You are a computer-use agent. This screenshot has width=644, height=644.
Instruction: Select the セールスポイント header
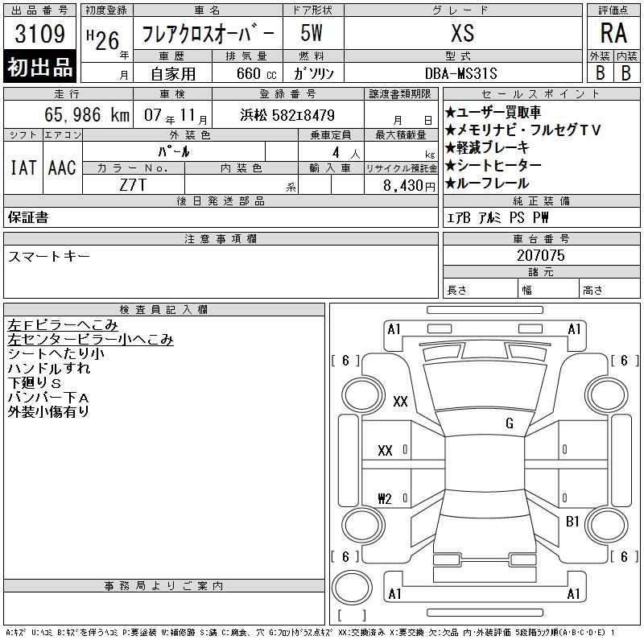point(541,94)
